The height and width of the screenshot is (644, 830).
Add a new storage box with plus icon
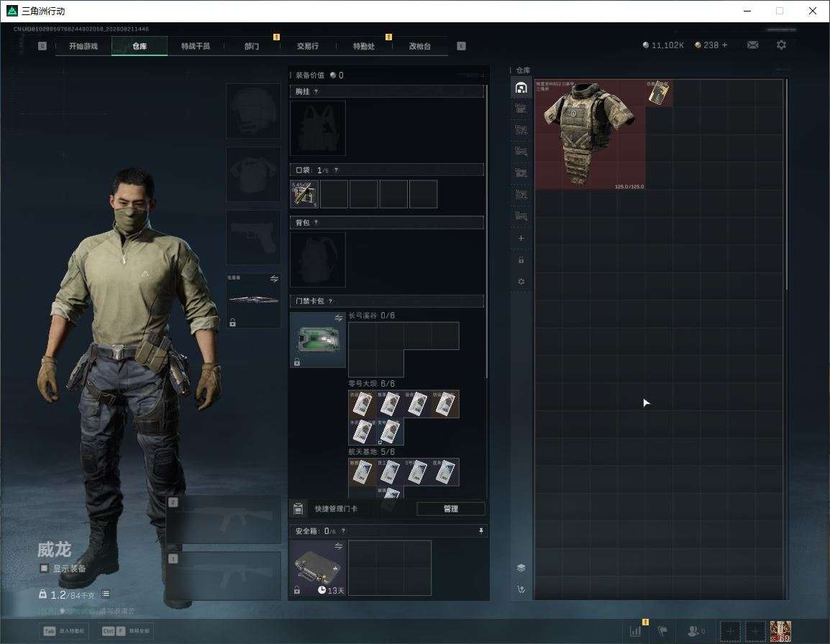click(521, 238)
